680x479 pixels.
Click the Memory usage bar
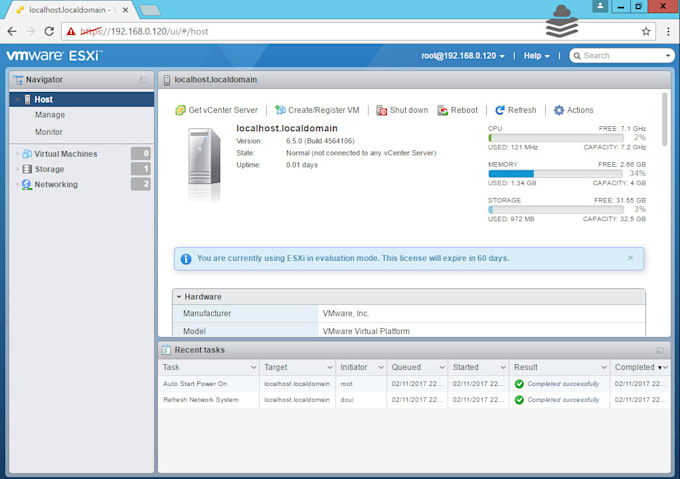click(x=556, y=173)
